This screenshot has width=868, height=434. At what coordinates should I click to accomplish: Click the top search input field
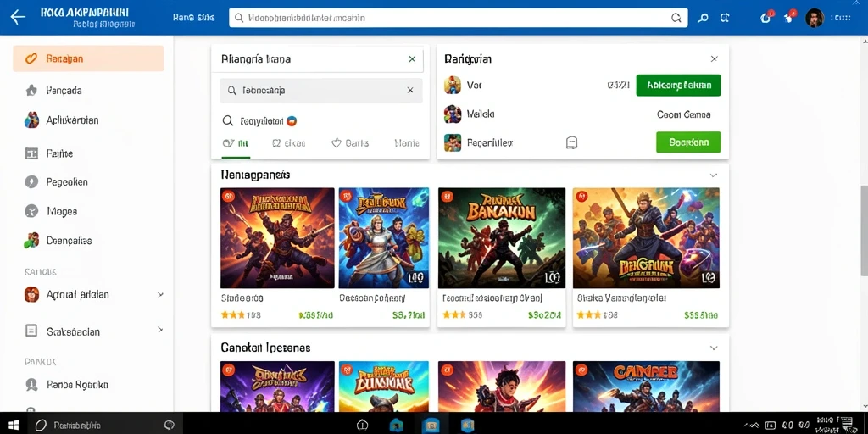click(x=459, y=18)
